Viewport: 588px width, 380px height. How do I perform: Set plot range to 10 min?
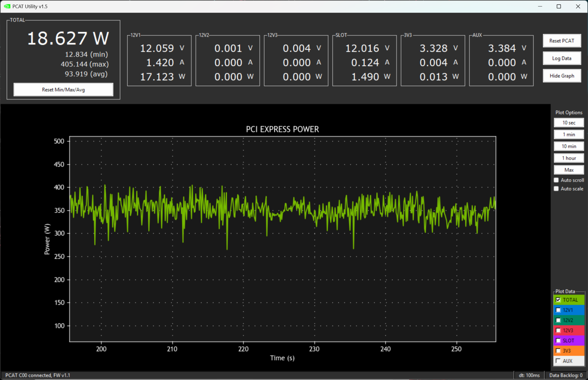(x=569, y=146)
